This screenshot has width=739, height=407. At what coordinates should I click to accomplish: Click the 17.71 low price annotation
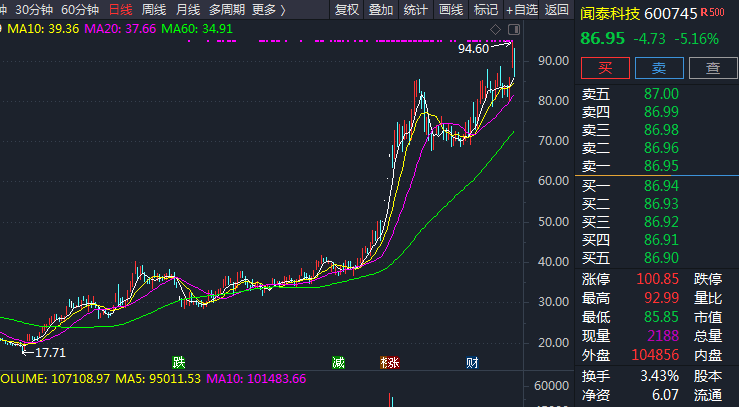point(50,352)
